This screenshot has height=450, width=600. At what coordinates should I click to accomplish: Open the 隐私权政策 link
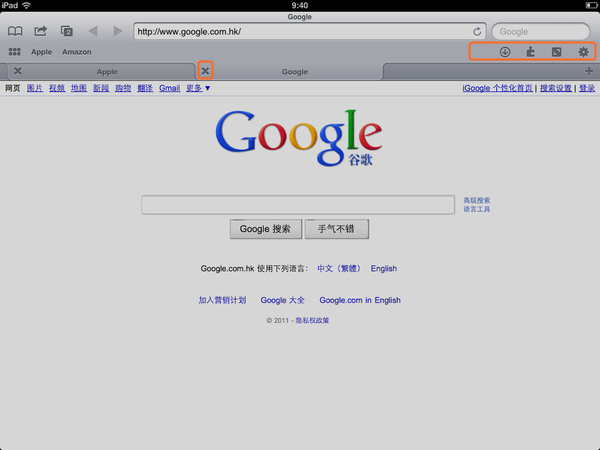(312, 320)
